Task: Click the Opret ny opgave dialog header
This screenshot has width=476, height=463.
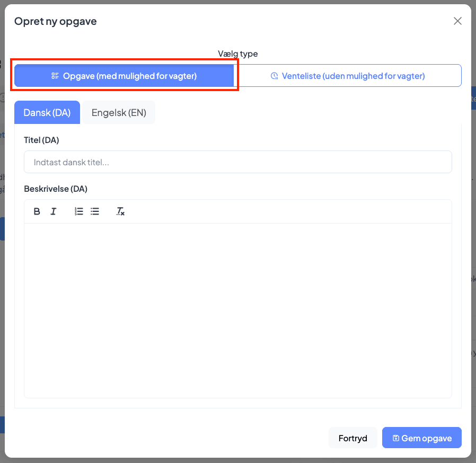Action: (x=55, y=21)
